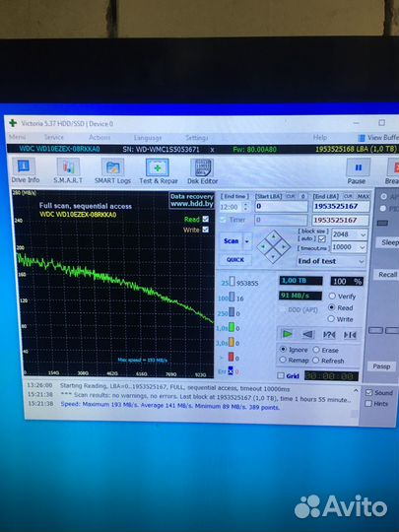The width and height of the screenshot is (399, 532).
Task: Open the Actions menu
Action: [x=100, y=137]
